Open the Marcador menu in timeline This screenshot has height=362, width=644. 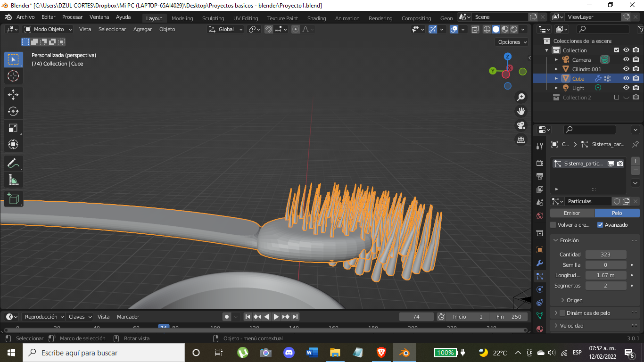point(128,317)
